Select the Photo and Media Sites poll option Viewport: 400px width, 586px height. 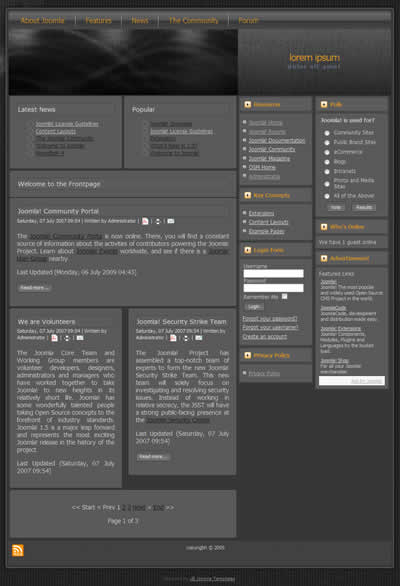click(x=327, y=183)
